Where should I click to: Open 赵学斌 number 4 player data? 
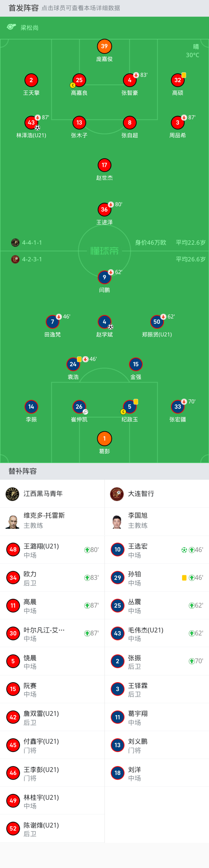point(104,322)
